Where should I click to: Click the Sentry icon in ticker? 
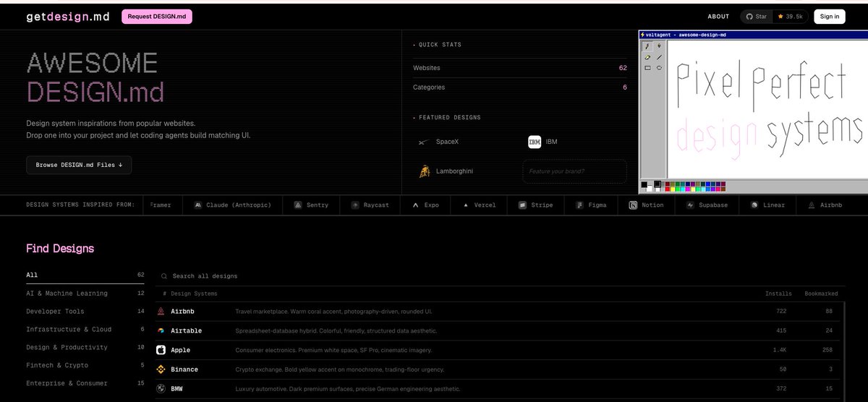[298, 205]
